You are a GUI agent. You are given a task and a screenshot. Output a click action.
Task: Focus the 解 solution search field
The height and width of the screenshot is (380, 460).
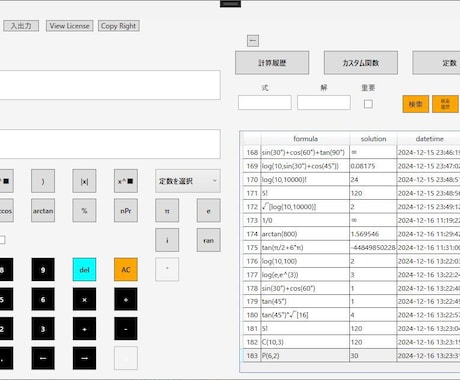[x=324, y=103]
